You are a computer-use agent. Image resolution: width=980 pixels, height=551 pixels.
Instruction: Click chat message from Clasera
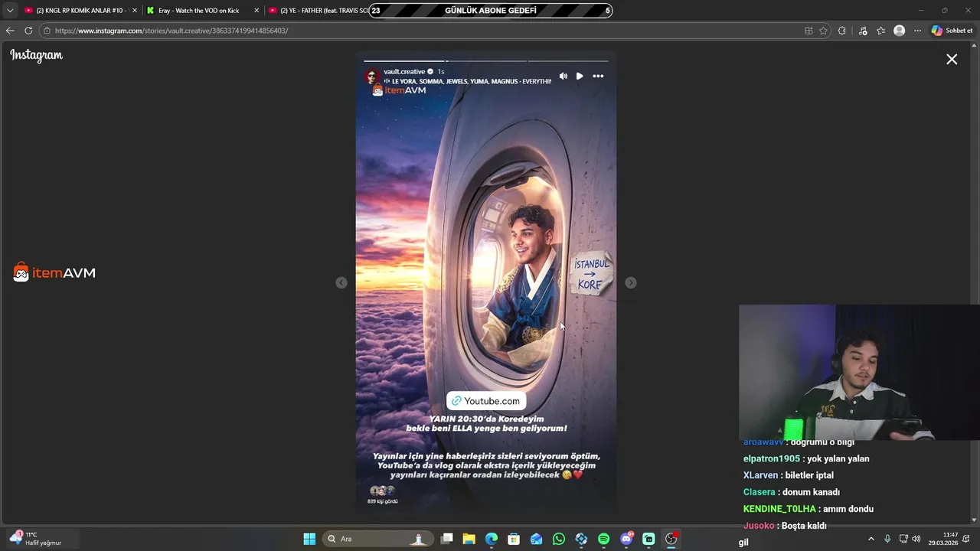point(791,492)
